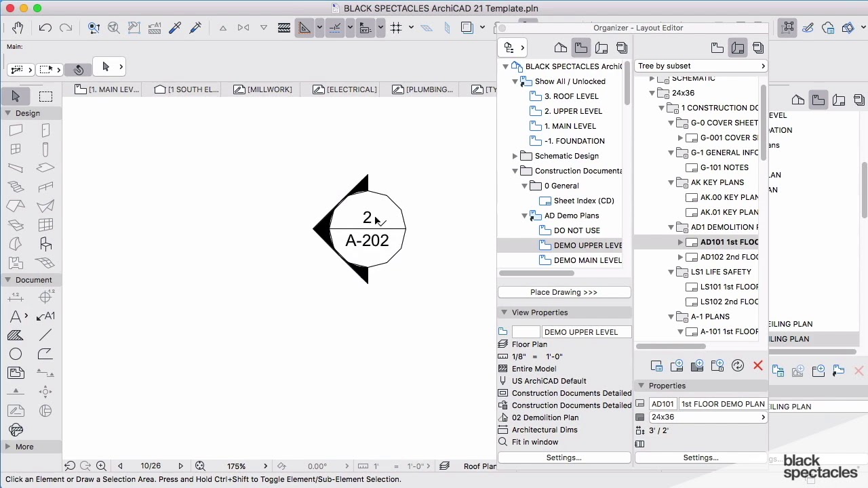Collapse the Document toolbox section
Image resolution: width=868 pixels, height=488 pixels.
(x=7, y=280)
